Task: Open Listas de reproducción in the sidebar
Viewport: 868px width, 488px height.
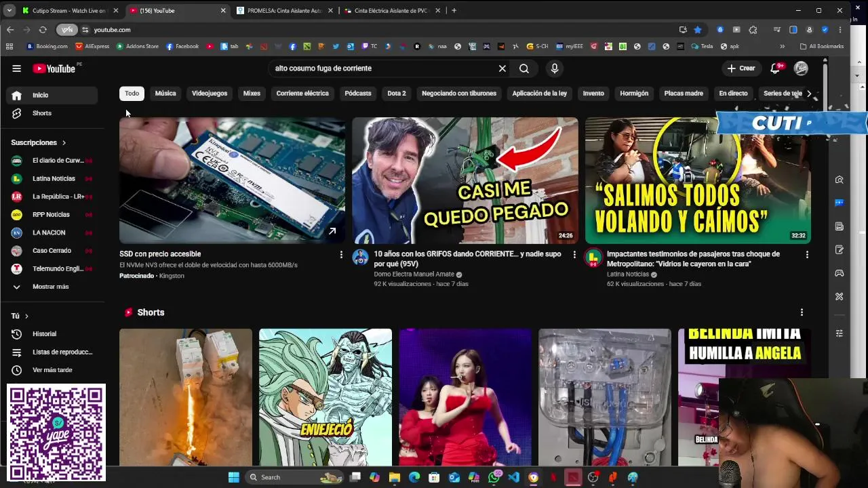Action: (53, 352)
